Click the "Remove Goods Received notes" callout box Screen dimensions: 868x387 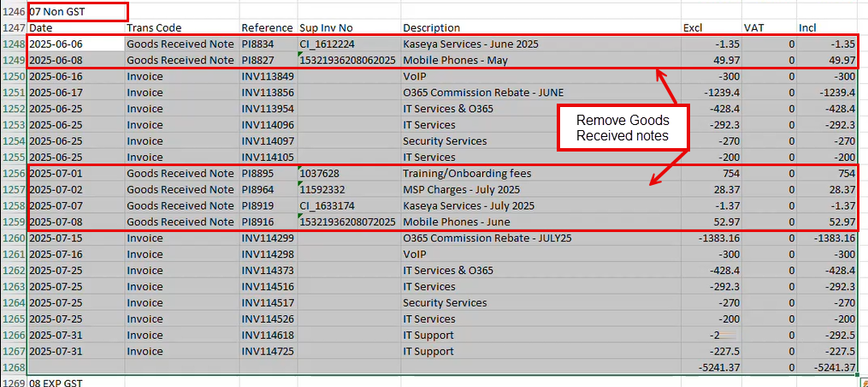click(x=622, y=128)
